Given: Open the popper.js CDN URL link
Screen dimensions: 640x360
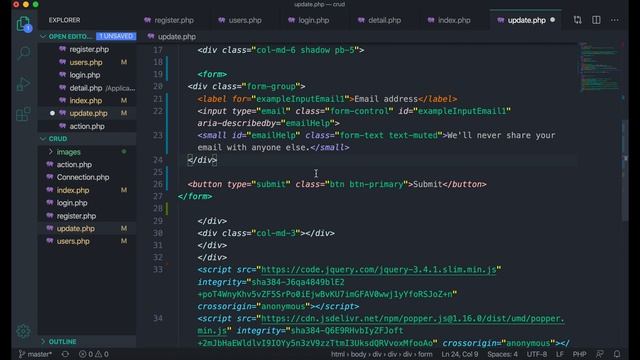Looking at the screenshot, I should coord(412,319).
